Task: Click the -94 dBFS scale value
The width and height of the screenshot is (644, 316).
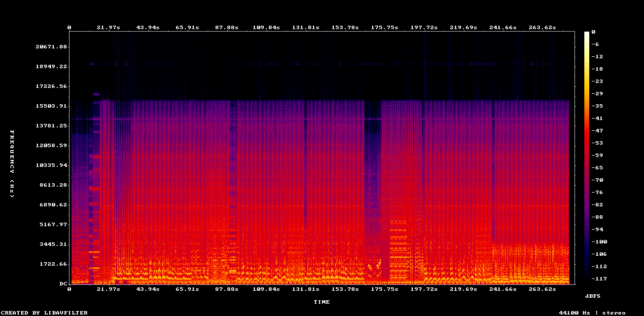Action: [x=597, y=229]
